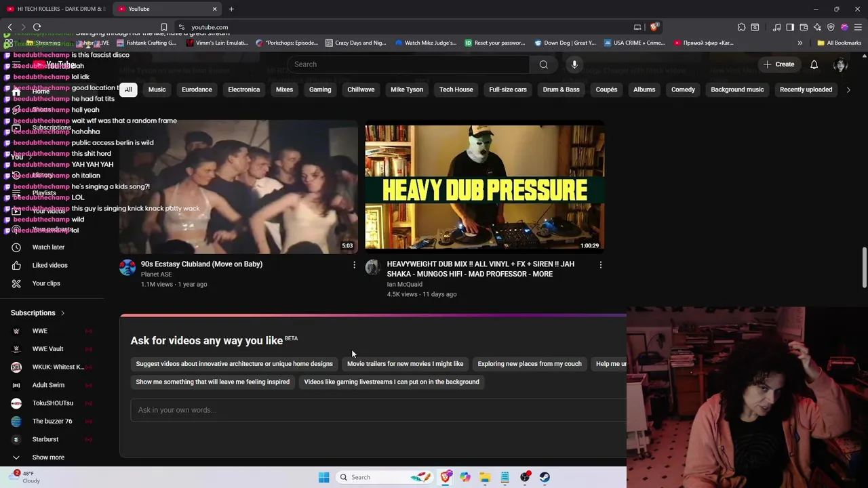Close the YouTube browser tab
The height and width of the screenshot is (488, 868).
tap(215, 9)
